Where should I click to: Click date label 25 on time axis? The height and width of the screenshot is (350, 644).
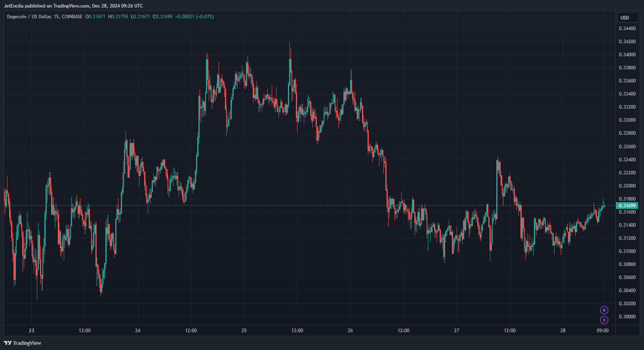coord(244,331)
